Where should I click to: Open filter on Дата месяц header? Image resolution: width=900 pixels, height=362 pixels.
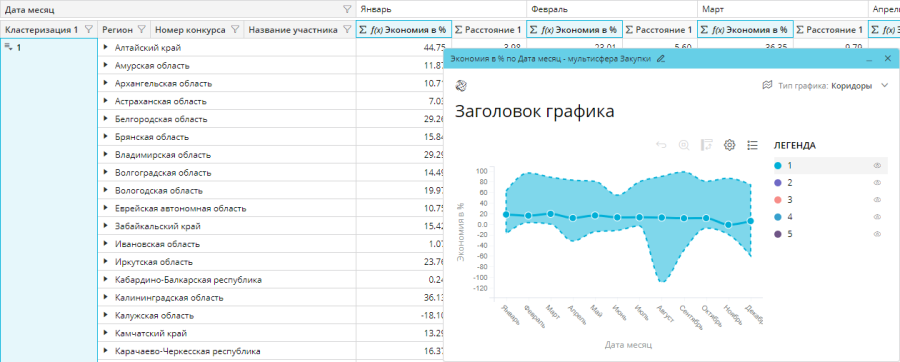[x=347, y=9]
